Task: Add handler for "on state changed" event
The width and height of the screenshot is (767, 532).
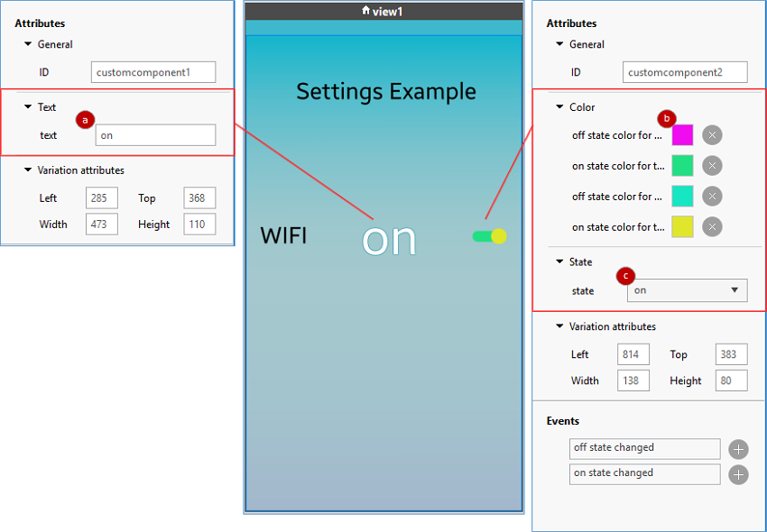Action: coord(738,473)
